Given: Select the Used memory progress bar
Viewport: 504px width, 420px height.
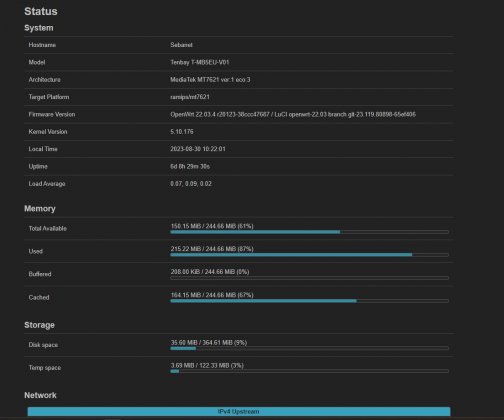Looking at the screenshot, I should pyautogui.click(x=310, y=255).
